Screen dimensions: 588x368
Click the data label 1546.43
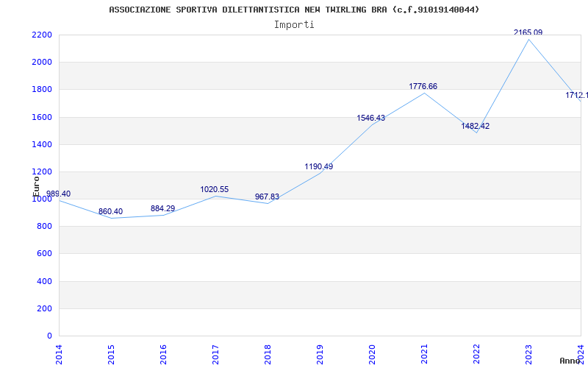(x=371, y=118)
